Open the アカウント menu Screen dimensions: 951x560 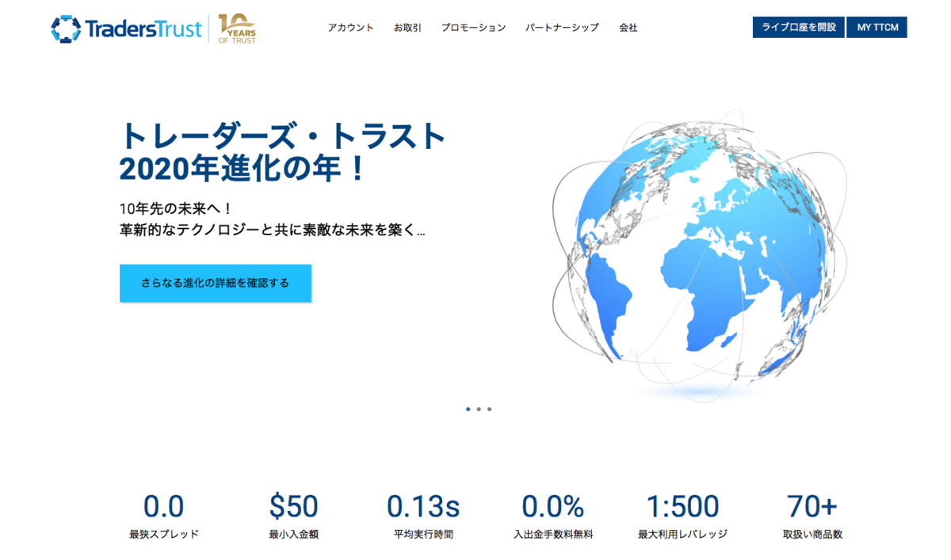click(350, 28)
